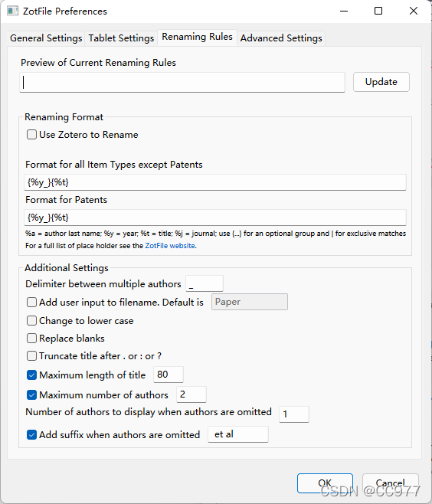Close the ZotFile Preferences window
Image resolution: width=432 pixels, height=504 pixels.
coord(414,11)
